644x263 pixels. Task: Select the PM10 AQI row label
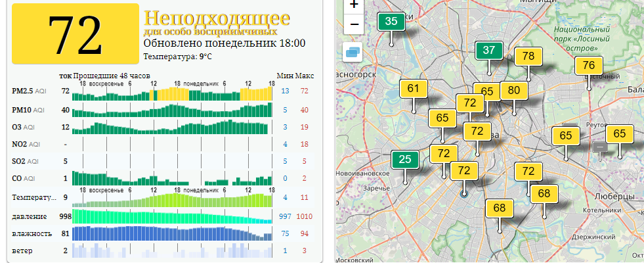[28, 110]
